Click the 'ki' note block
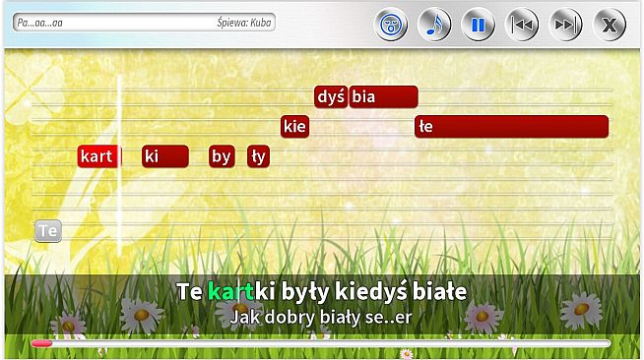 pyautogui.click(x=165, y=156)
